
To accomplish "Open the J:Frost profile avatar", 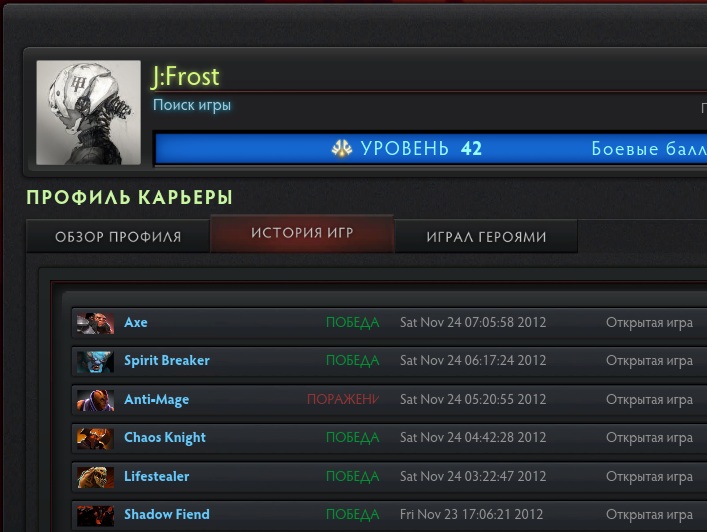I will (88, 113).
